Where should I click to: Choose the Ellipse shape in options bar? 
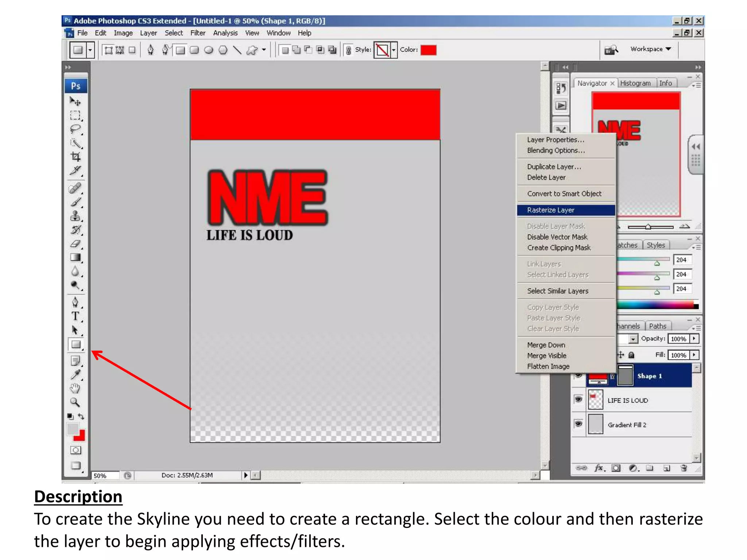click(x=209, y=50)
